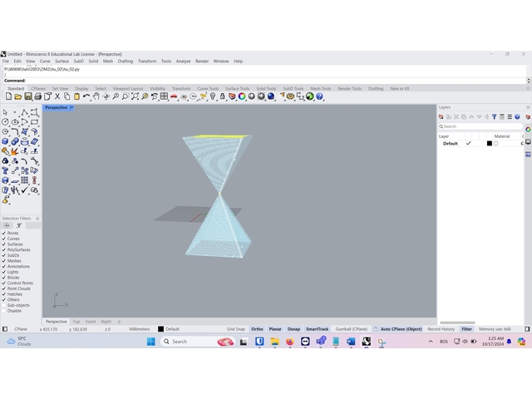
Task: Click the Undo arrow icon
Action: pos(86,96)
